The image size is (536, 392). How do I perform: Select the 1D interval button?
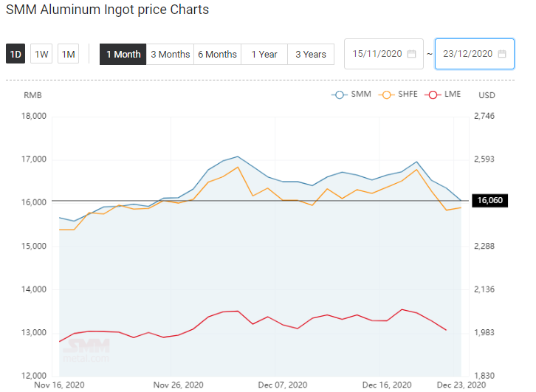tap(16, 54)
